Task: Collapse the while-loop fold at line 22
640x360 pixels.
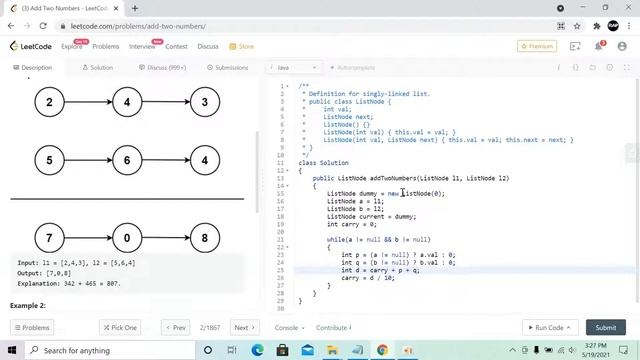Action: point(287,247)
